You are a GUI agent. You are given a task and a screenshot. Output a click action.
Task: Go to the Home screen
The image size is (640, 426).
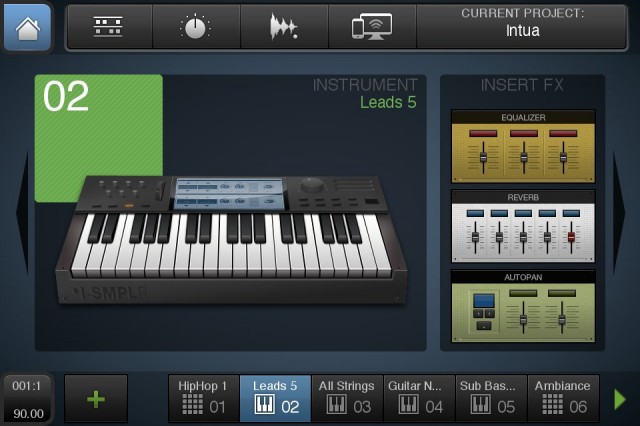(x=28, y=27)
